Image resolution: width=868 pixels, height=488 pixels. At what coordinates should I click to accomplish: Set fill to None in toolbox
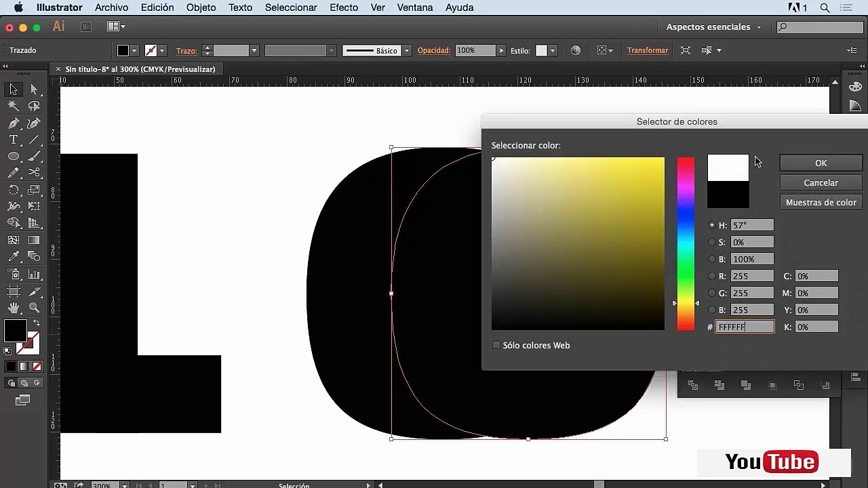coord(37,367)
